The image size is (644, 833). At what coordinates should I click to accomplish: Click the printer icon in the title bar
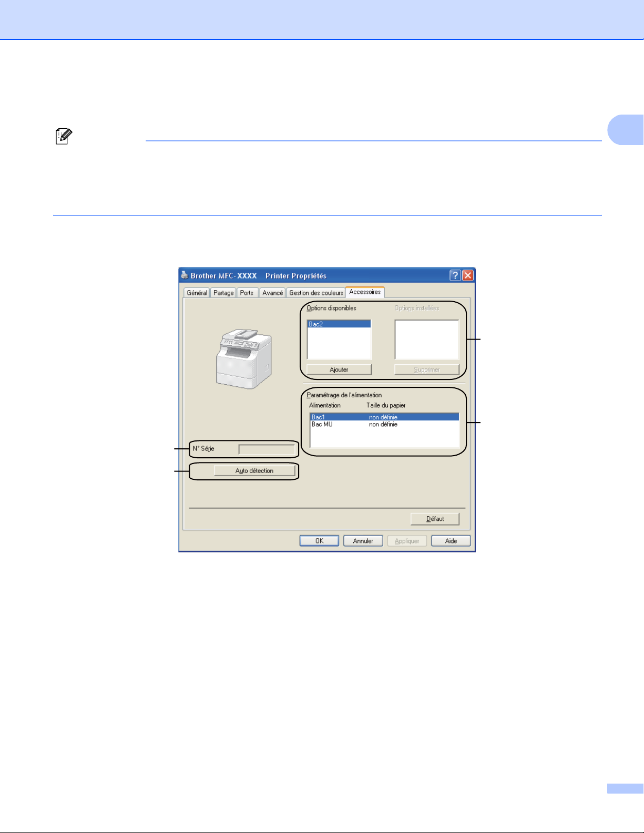[184, 275]
